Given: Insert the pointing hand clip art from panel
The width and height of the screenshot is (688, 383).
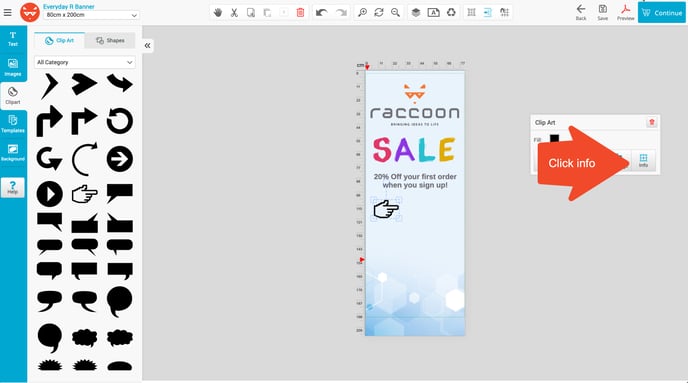Looking at the screenshot, I should (84, 194).
